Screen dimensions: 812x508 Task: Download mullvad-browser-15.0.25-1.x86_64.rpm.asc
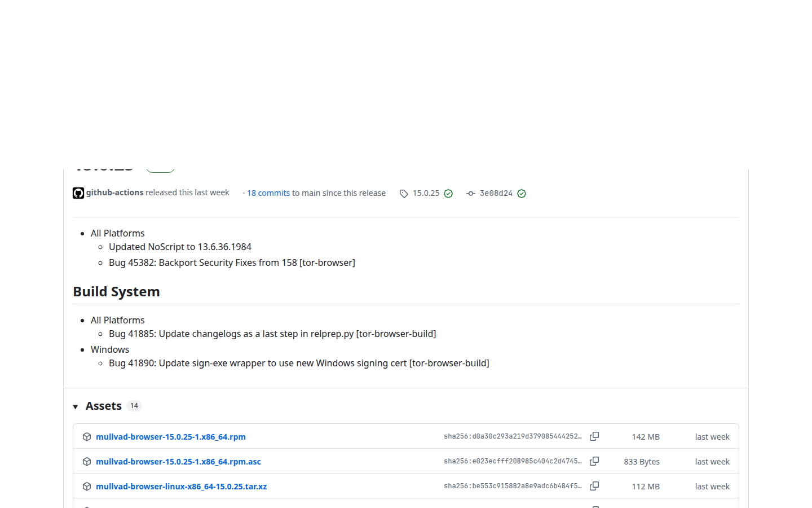tap(178, 462)
